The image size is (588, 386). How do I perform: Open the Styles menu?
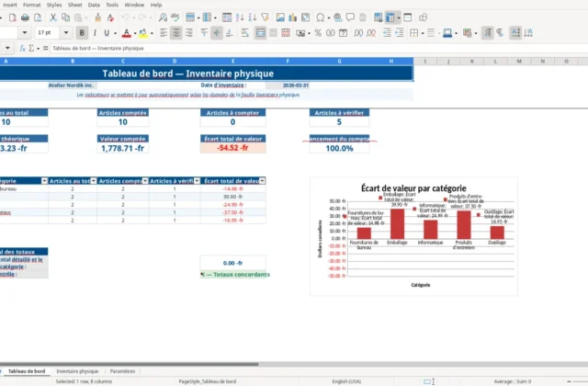54,5
